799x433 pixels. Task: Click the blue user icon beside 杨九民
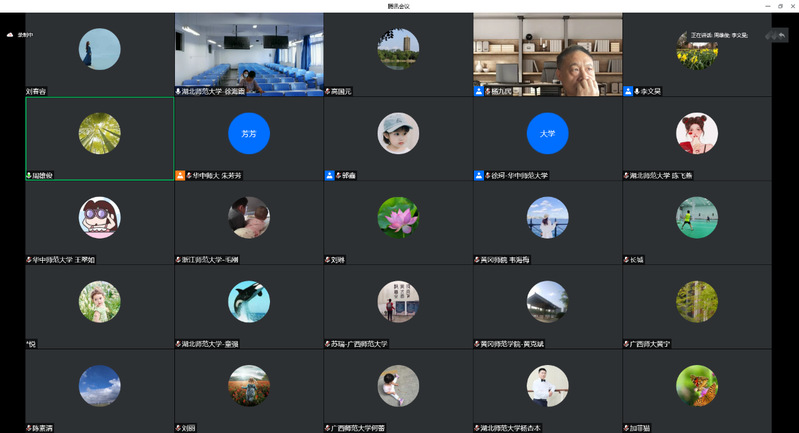(x=479, y=91)
